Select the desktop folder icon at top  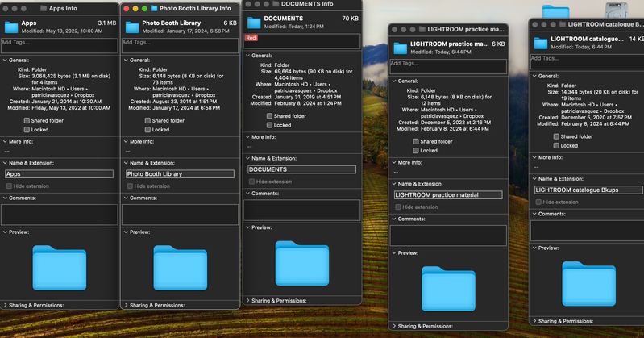pyautogui.click(x=555, y=11)
